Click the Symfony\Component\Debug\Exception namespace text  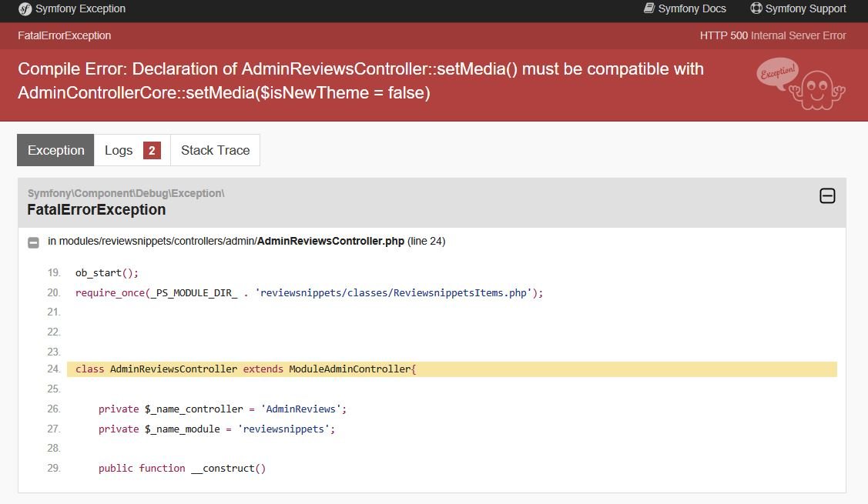(x=126, y=193)
